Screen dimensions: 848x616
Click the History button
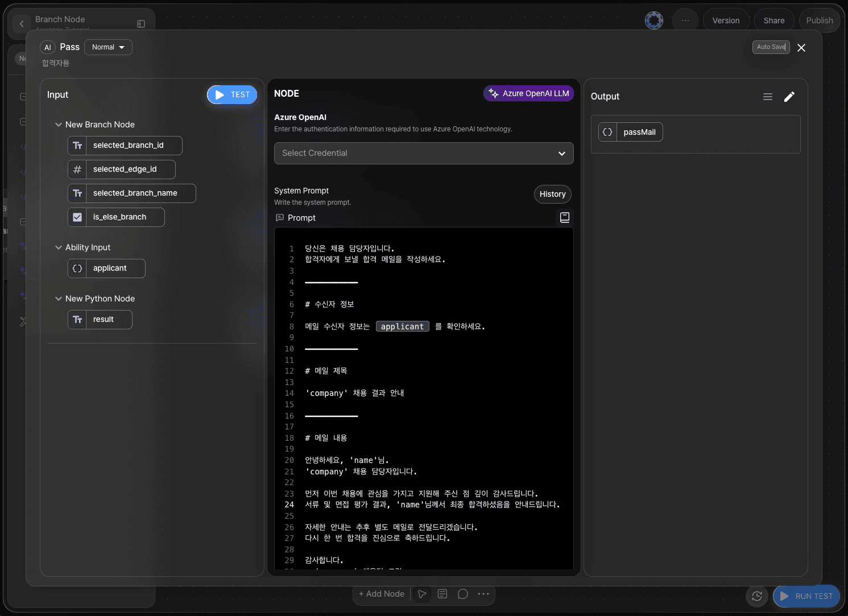552,194
